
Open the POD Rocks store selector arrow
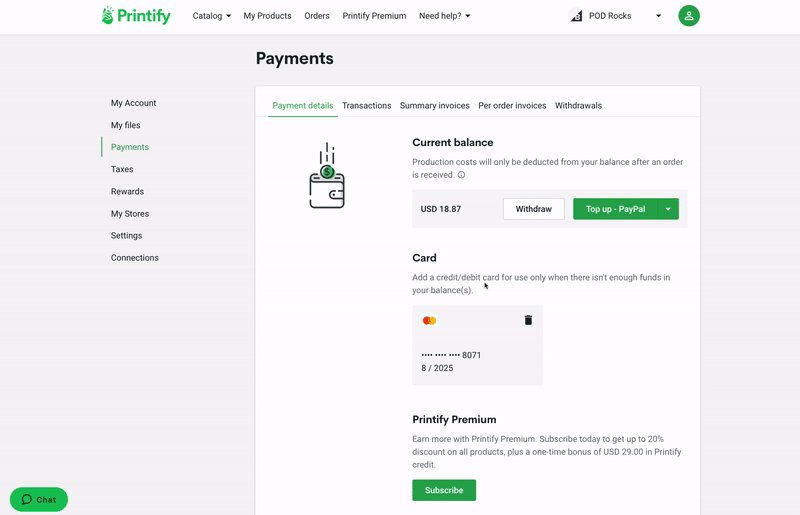pyautogui.click(x=658, y=16)
